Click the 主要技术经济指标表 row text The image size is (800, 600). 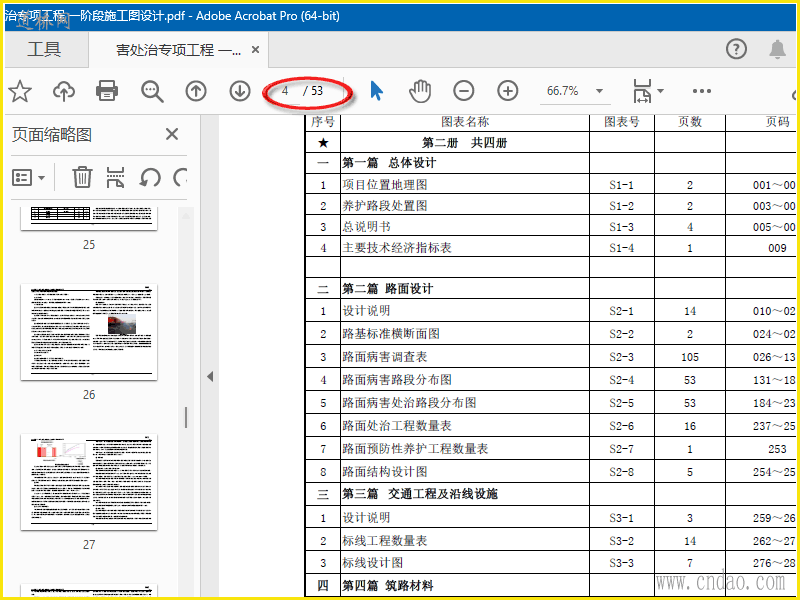click(x=397, y=248)
